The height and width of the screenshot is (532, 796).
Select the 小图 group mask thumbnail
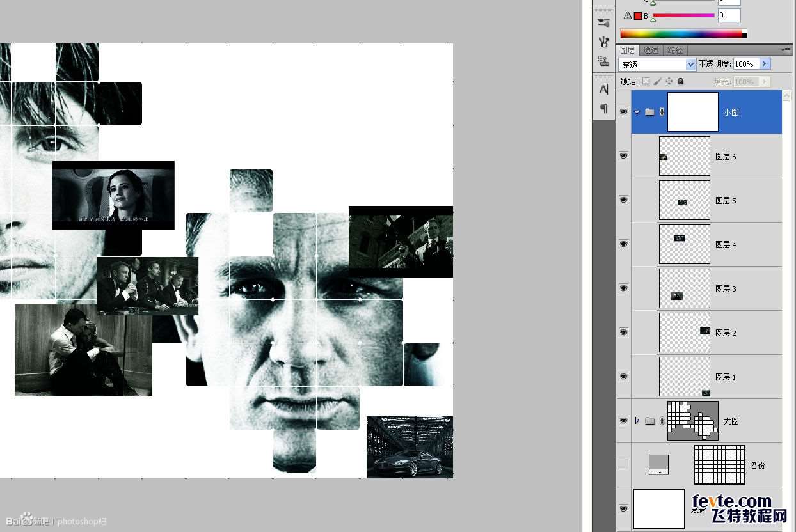693,112
